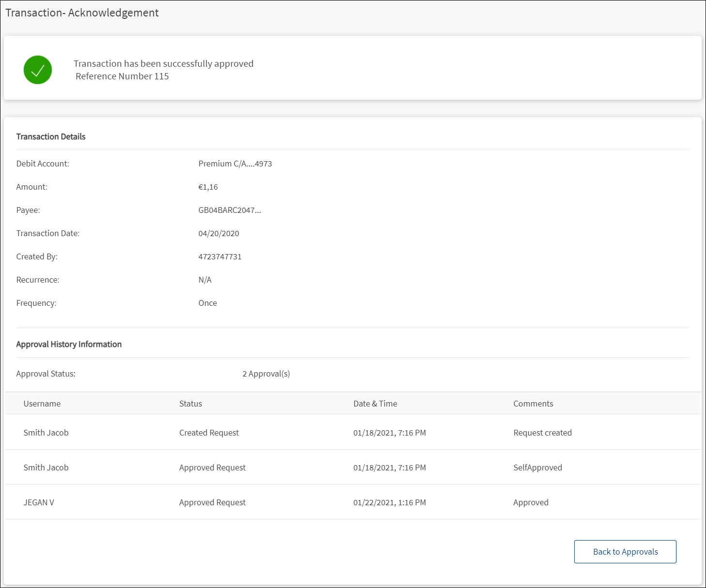Click the 01/22/2021, 1:16 PM timestamp
Screen dimensions: 706x588
[390, 502]
